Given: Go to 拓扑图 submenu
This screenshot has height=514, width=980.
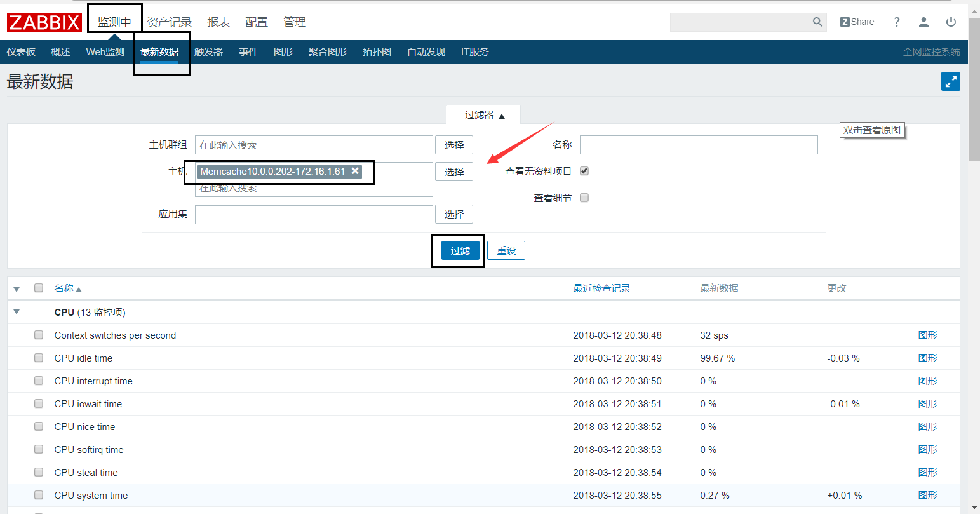Looking at the screenshot, I should [377, 52].
